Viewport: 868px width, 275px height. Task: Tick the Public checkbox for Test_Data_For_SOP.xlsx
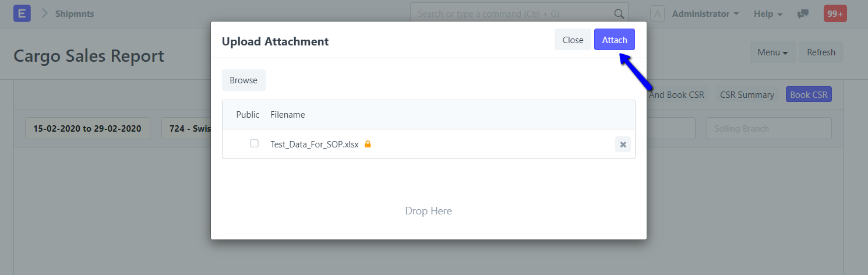click(x=254, y=143)
